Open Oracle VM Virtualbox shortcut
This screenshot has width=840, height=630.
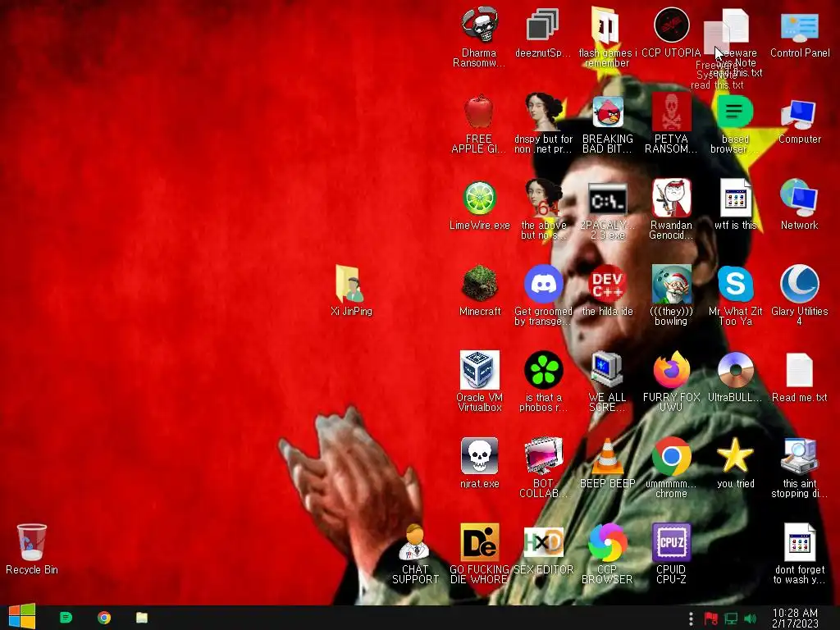[479, 370]
